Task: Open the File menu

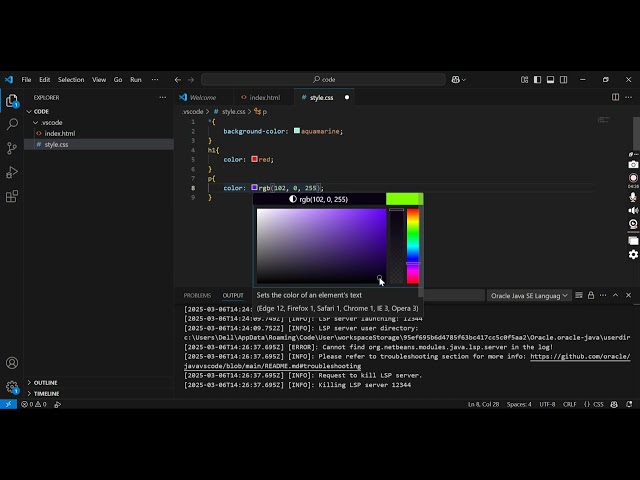Action: pos(26,80)
